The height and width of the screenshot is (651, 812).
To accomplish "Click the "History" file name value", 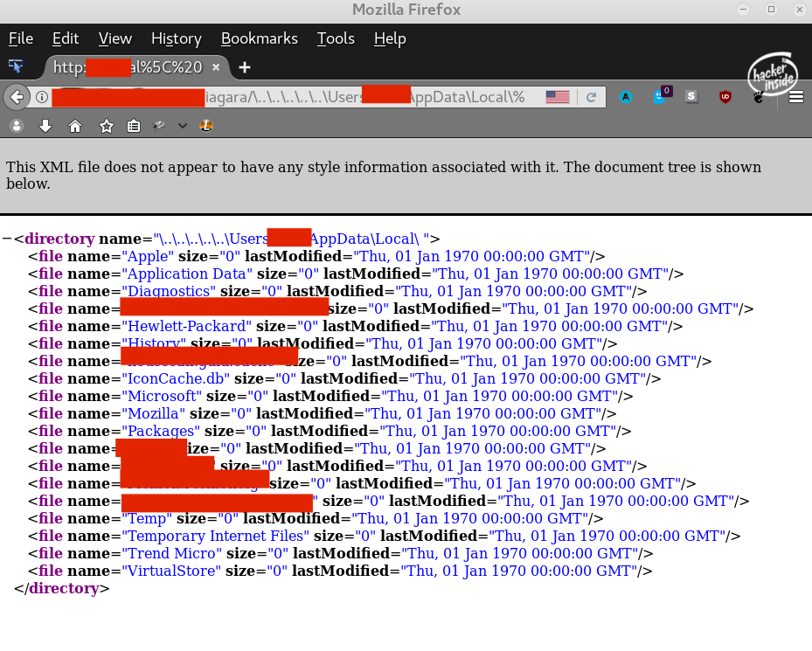I will [154, 344].
